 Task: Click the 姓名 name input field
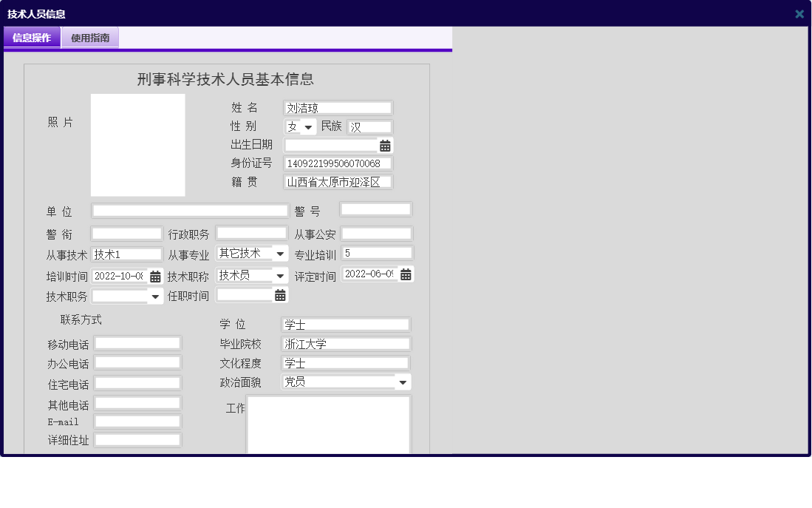coord(337,106)
